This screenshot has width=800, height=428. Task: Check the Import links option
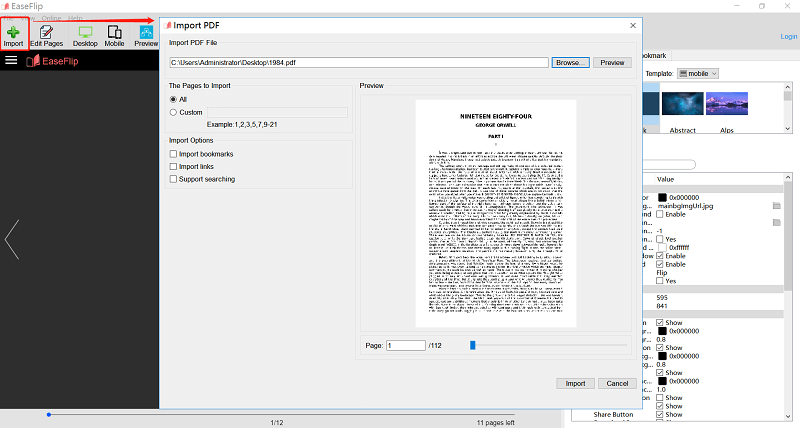[x=173, y=167]
